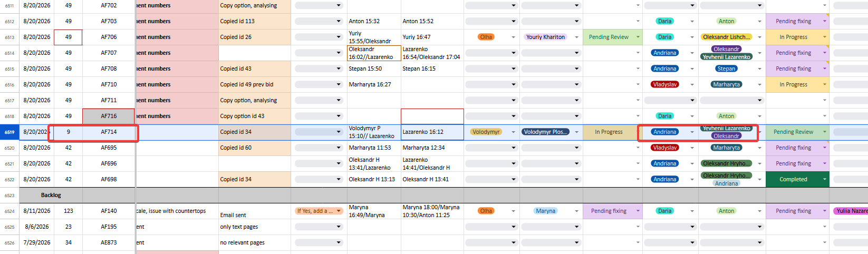
Task: Select cell 'Copied id 60'
Action: pos(255,148)
